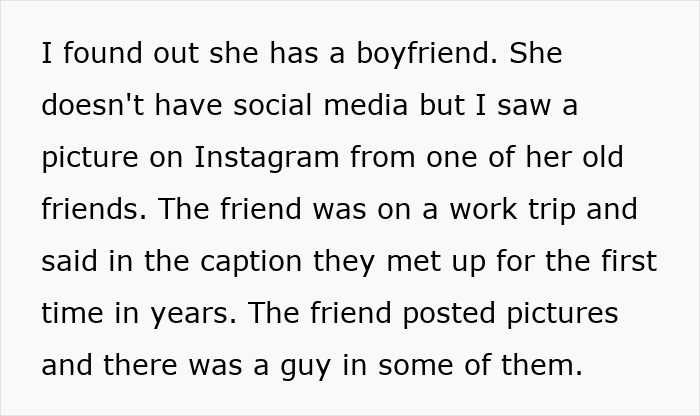The image size is (700, 416).
Task: Click the word "time" starting the sixth line
Action: click(x=71, y=314)
